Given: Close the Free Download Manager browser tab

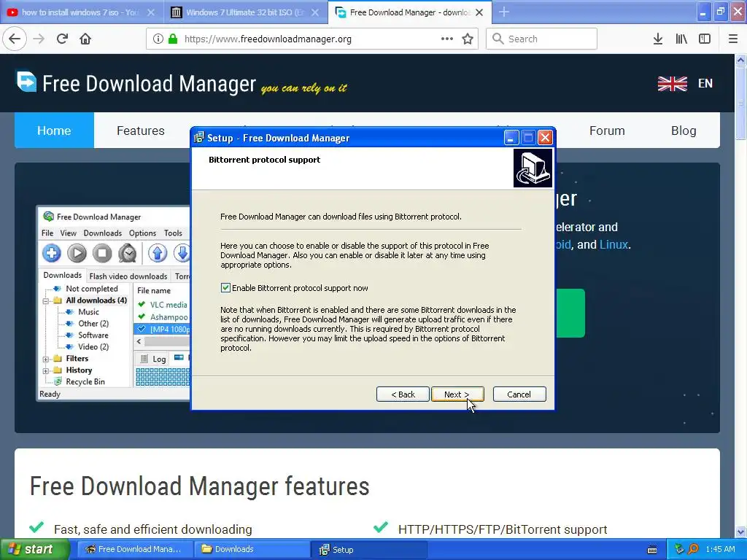Looking at the screenshot, I should tap(479, 12).
